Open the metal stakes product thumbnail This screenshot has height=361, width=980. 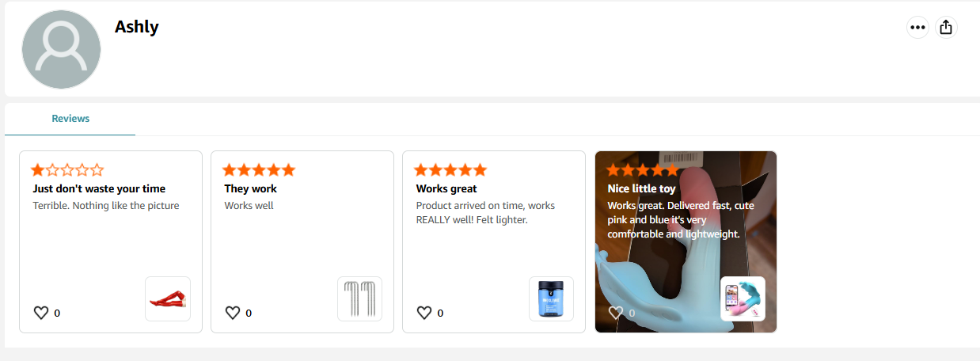click(359, 298)
